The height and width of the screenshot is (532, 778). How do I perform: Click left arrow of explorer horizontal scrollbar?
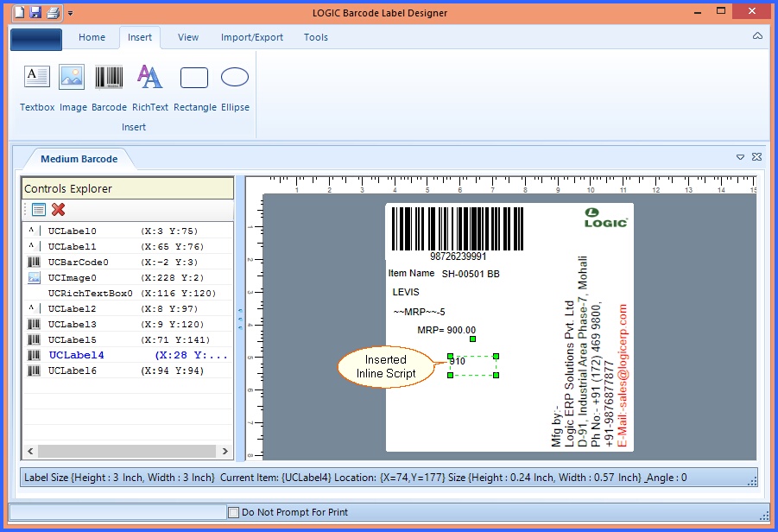[30, 451]
